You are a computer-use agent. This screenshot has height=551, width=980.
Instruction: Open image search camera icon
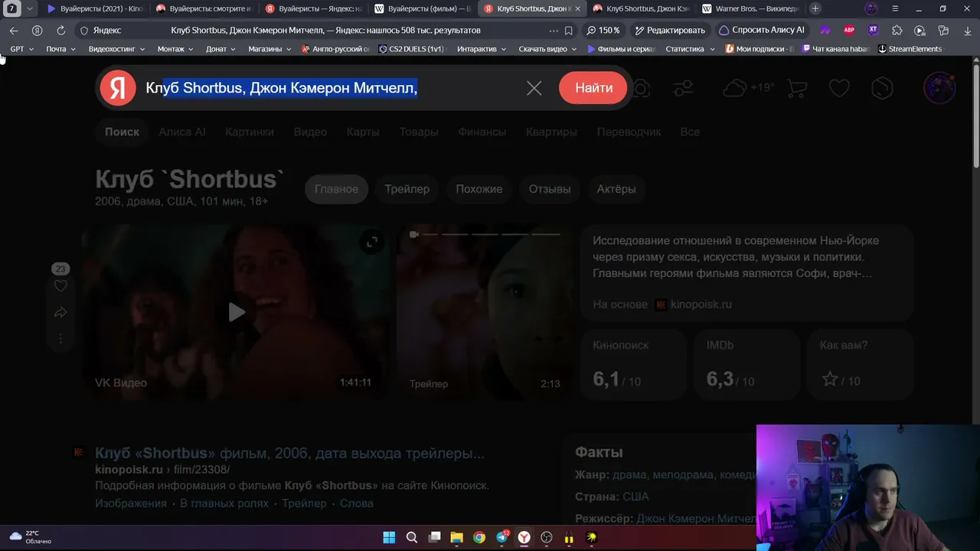pos(641,88)
